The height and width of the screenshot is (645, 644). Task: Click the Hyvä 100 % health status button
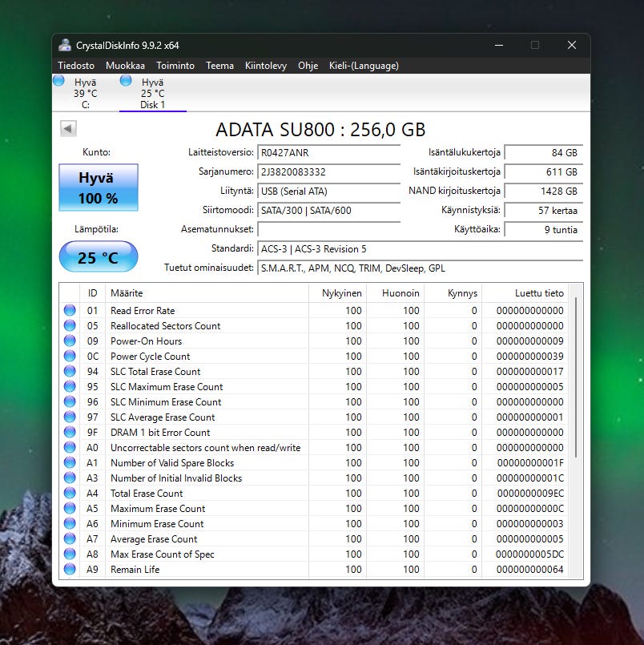pos(99,187)
